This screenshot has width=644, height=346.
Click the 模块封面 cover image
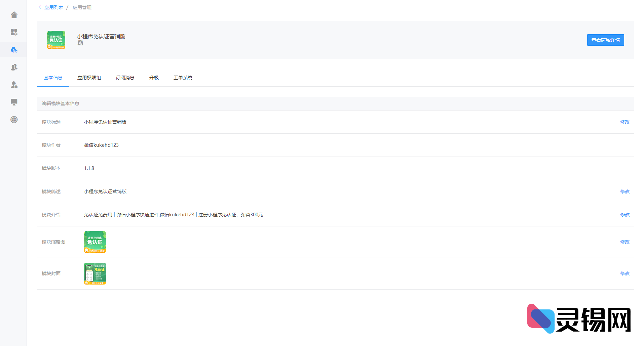tap(95, 273)
